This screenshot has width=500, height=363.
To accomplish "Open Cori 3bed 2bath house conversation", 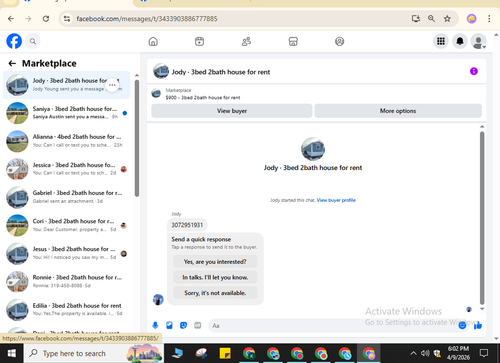I will click(67, 225).
